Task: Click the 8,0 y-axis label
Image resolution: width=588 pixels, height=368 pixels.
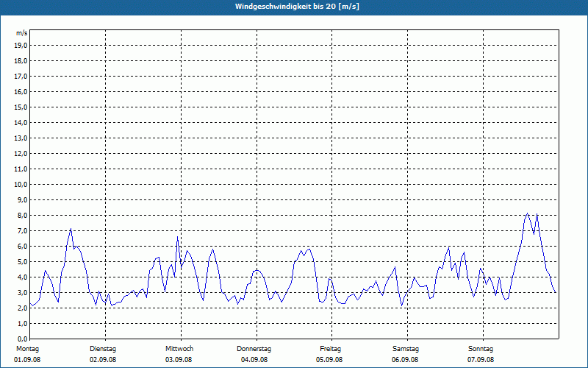Action: click(x=22, y=216)
